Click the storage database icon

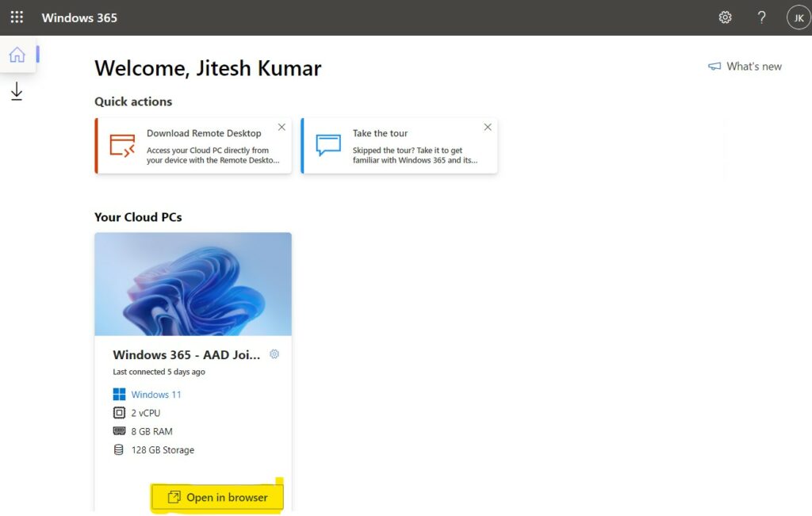[x=119, y=449]
